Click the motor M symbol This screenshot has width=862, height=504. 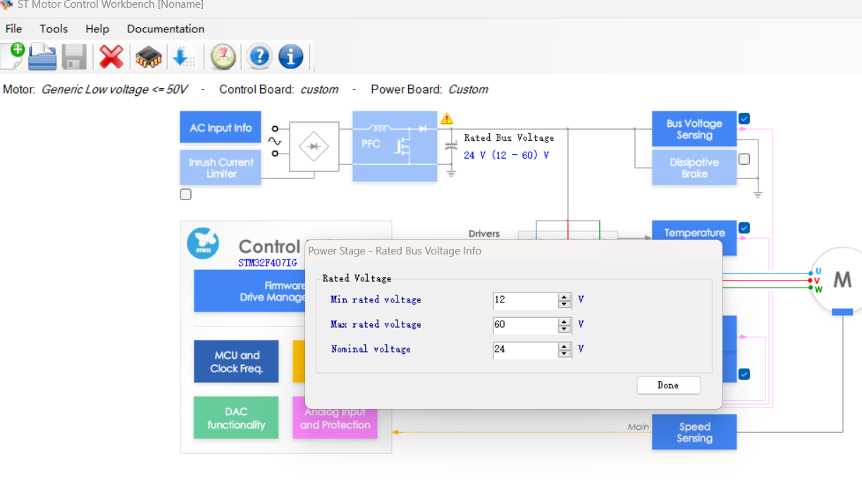pos(842,280)
